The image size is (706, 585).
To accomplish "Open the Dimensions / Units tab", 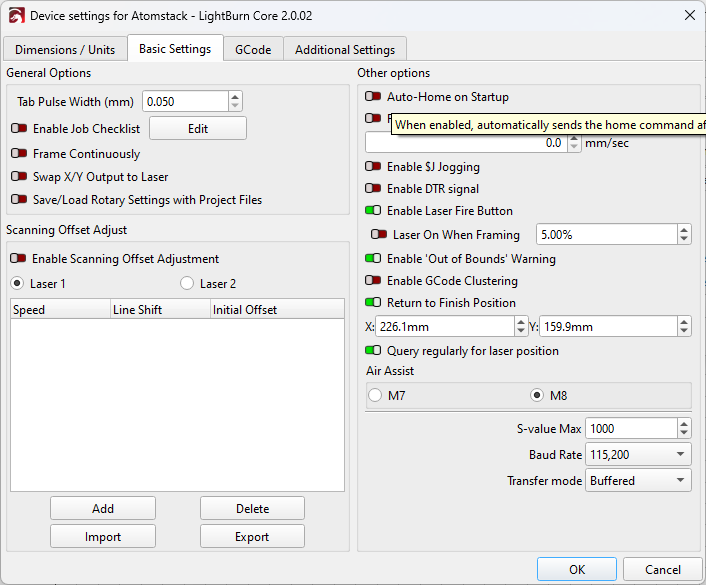I will point(65,49).
